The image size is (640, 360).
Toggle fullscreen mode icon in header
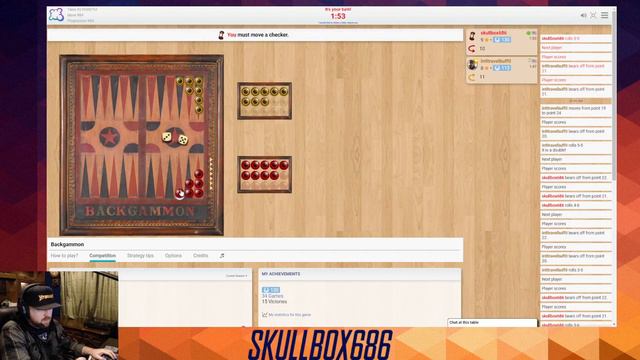(x=593, y=15)
